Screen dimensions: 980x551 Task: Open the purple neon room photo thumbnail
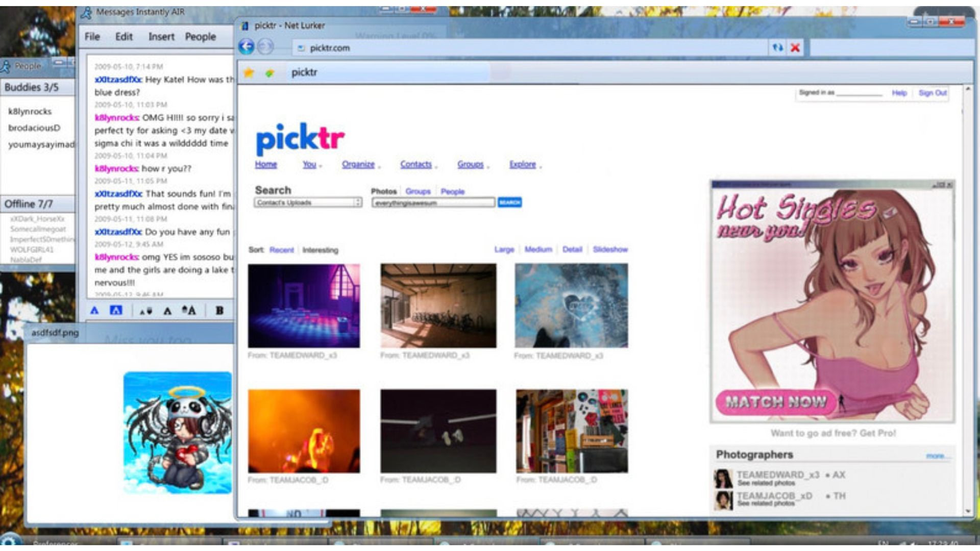tap(304, 306)
